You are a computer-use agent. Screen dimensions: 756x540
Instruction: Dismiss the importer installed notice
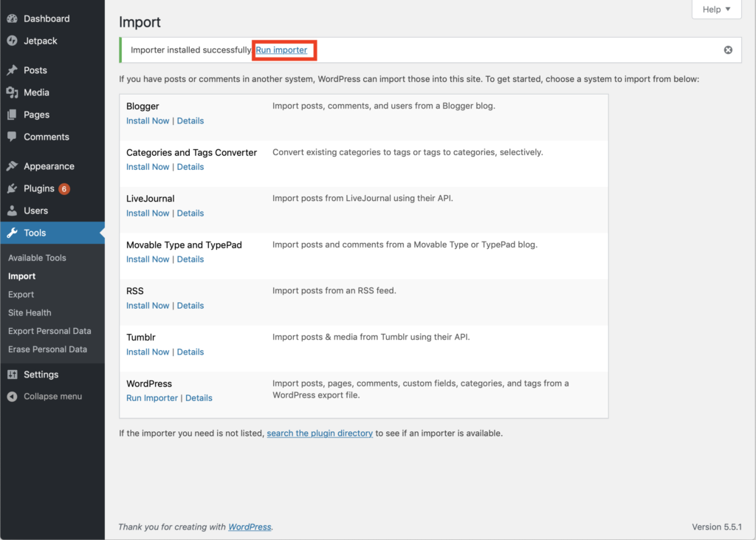[728, 50]
